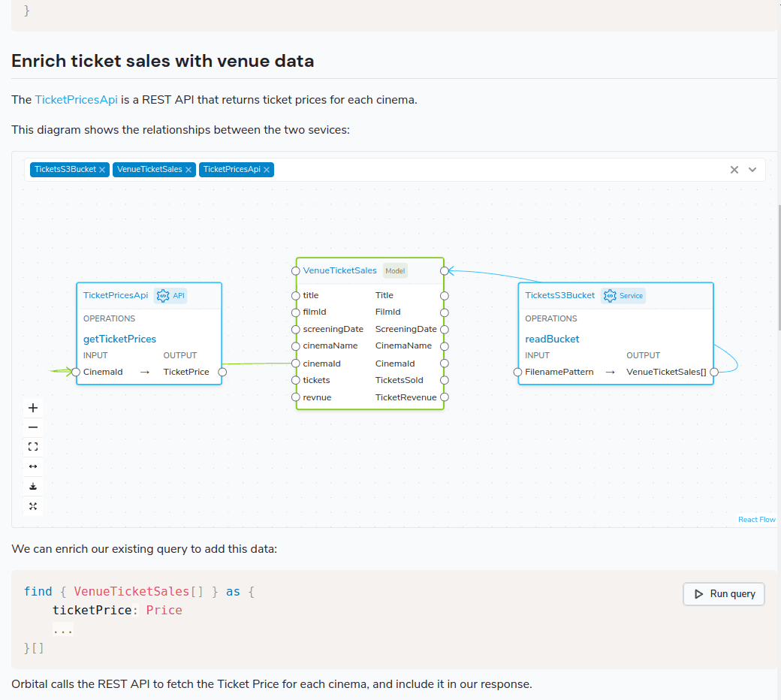Viewport: 781px width, 700px height.
Task: Zoom in on the diagram with plus icon
Action: [33, 408]
